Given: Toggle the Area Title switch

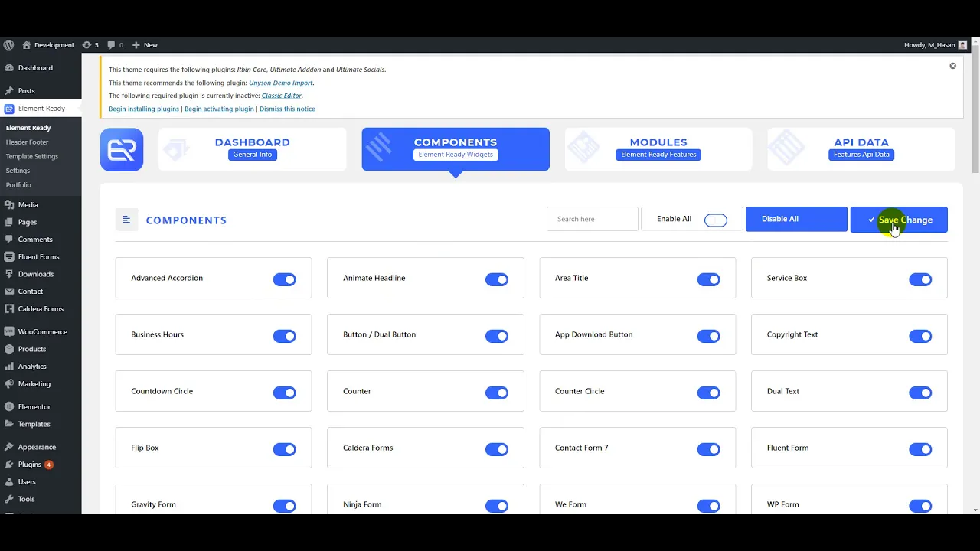Looking at the screenshot, I should pos(709,279).
